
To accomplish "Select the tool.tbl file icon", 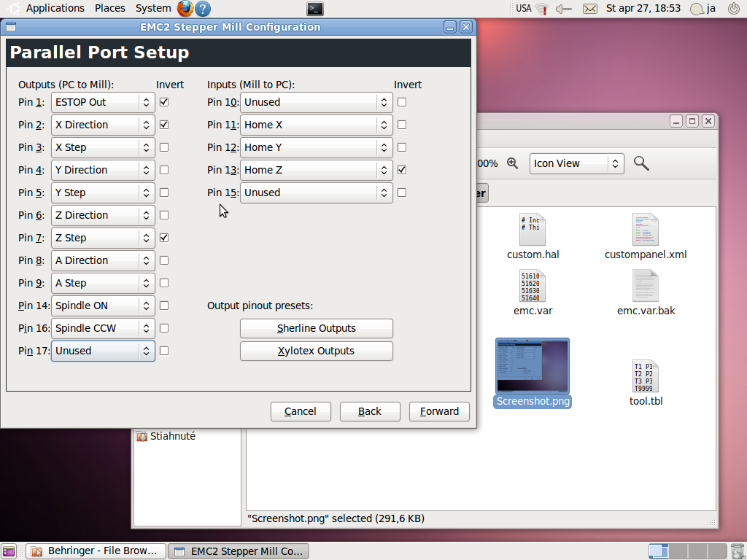I will coord(646,376).
